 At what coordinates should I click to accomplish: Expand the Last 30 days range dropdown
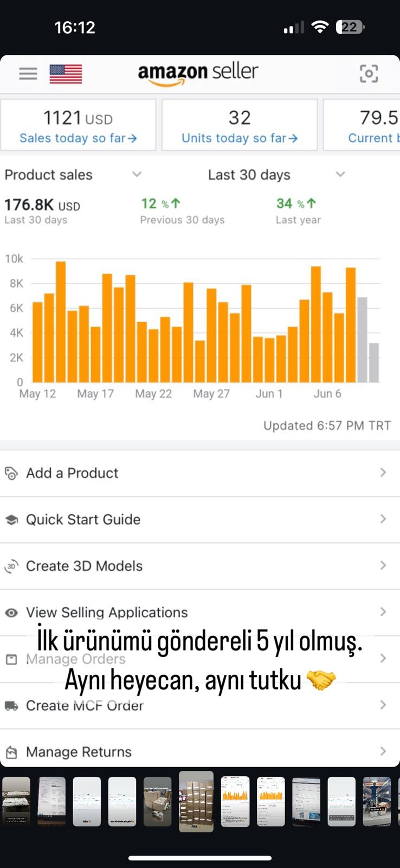pos(340,174)
